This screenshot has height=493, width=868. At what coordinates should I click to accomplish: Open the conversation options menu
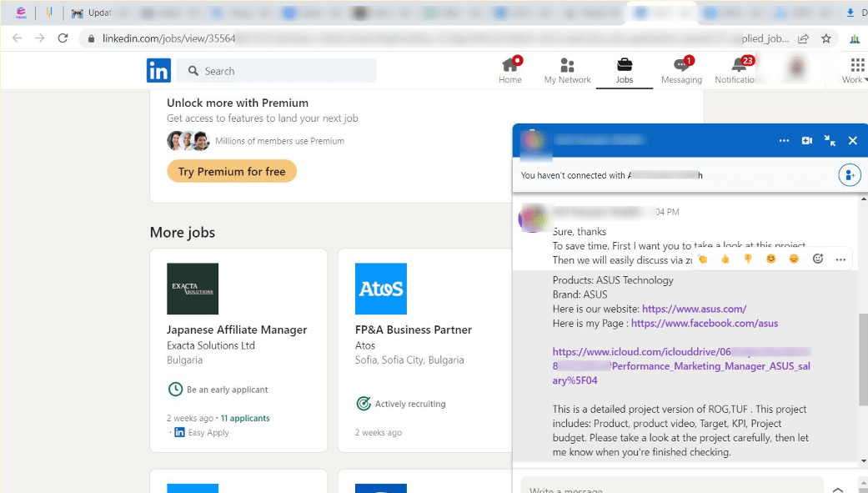pos(784,140)
